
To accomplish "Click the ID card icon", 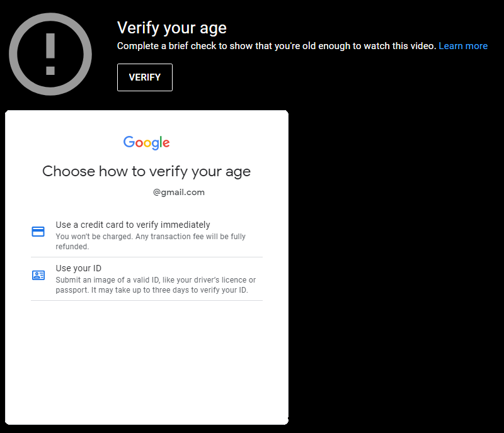I will tap(38, 275).
